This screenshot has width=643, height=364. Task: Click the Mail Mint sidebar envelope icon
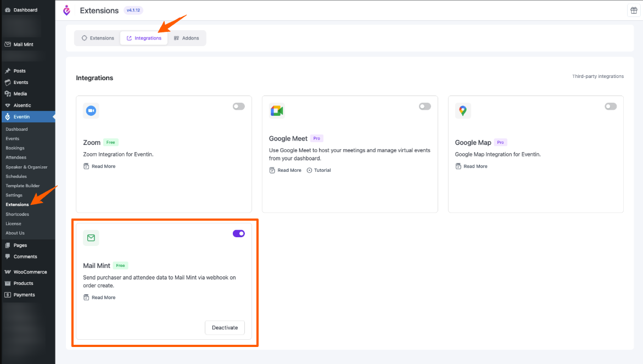tap(7, 44)
